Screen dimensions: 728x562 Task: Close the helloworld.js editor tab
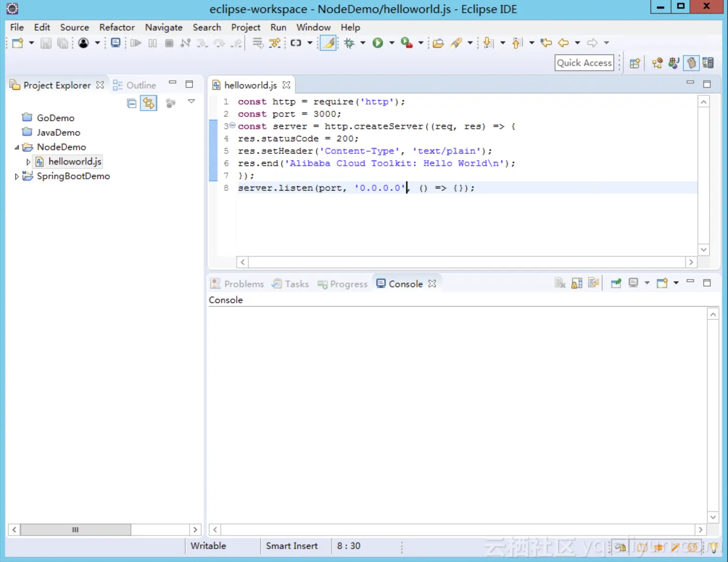pos(287,85)
